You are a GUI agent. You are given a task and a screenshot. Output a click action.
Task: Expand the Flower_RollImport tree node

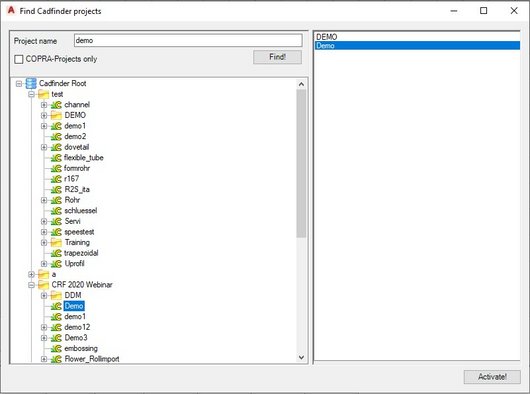[x=44, y=359]
